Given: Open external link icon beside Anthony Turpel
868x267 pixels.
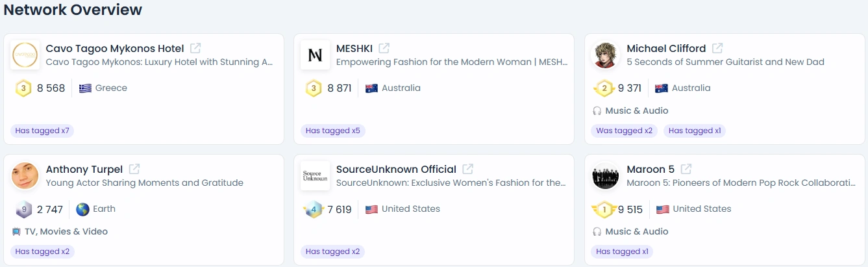Looking at the screenshot, I should (134, 169).
